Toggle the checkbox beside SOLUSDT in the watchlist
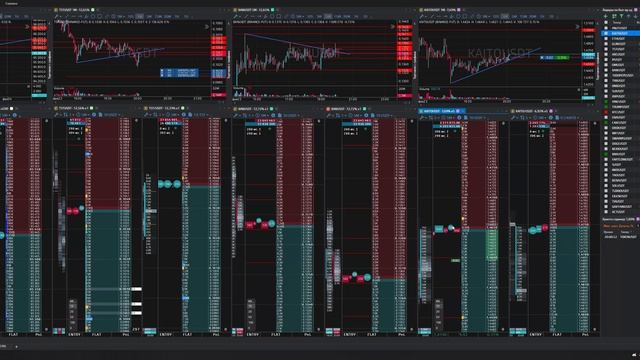This screenshot has width=640, height=360. (606, 185)
